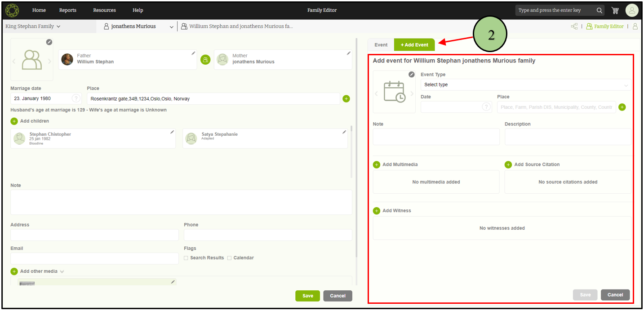Image resolution: width=644 pixels, height=311 pixels.
Task: Enable the Search Results flag checkbox
Action: point(186,258)
